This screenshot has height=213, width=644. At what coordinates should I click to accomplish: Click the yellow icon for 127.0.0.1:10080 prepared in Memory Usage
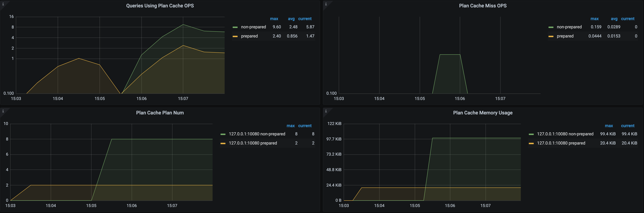coord(531,143)
